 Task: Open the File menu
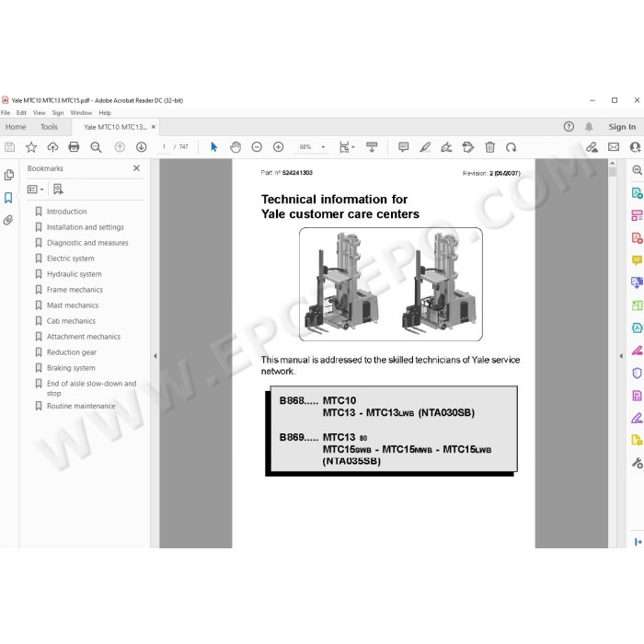pos(6,112)
